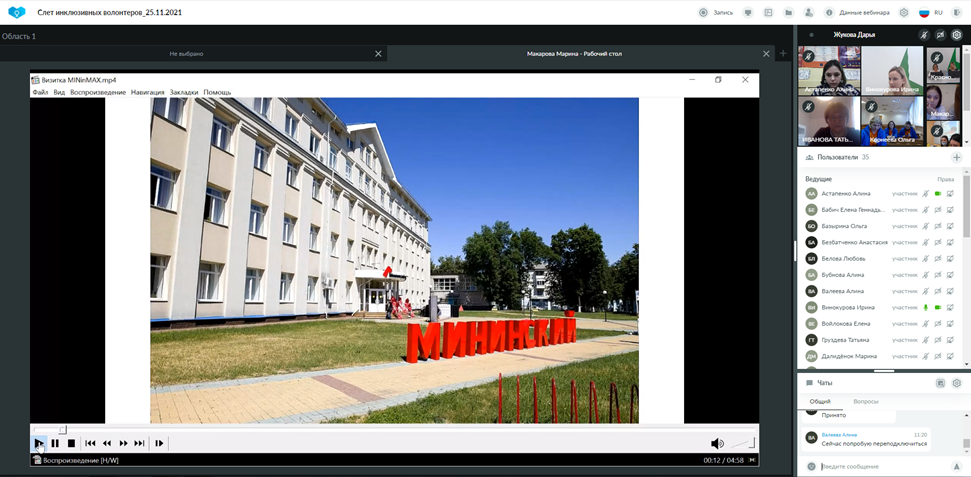Open the Навигация menu

click(x=148, y=92)
